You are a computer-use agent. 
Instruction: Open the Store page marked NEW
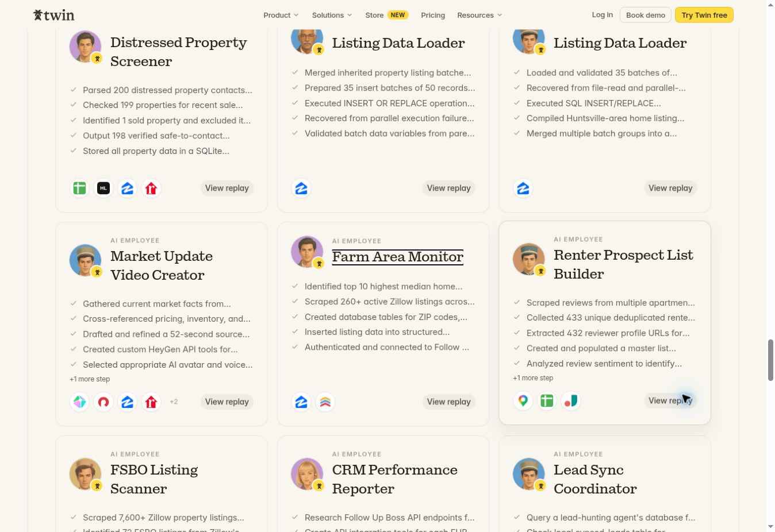[387, 15]
